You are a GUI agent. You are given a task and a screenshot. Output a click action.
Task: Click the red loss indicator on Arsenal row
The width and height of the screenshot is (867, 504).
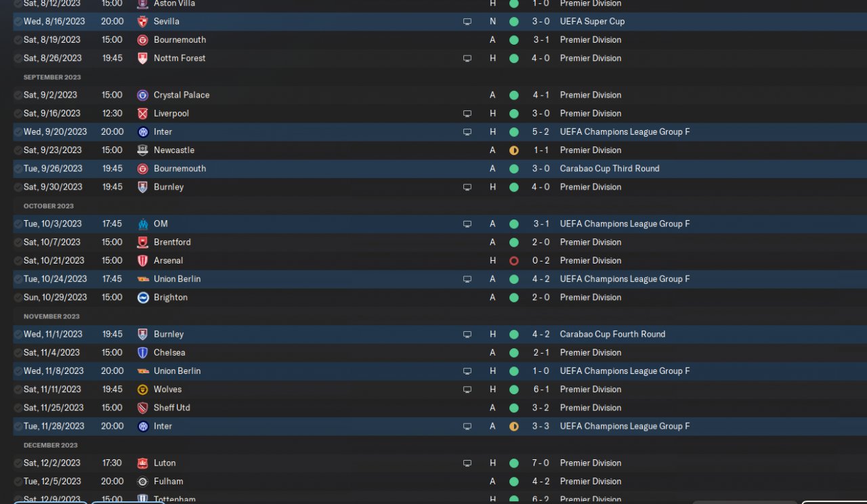coord(513,261)
